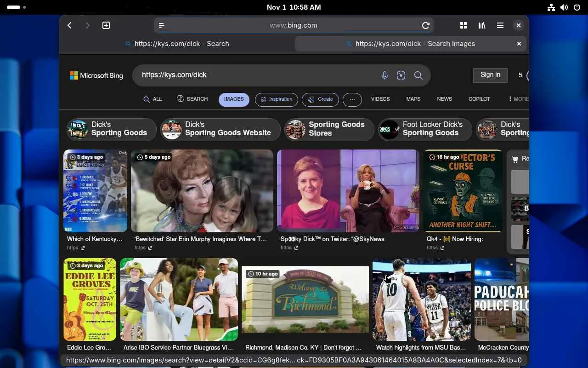This screenshot has width=588, height=368.
Task: Click the browser forward arrow
Action: click(x=88, y=25)
